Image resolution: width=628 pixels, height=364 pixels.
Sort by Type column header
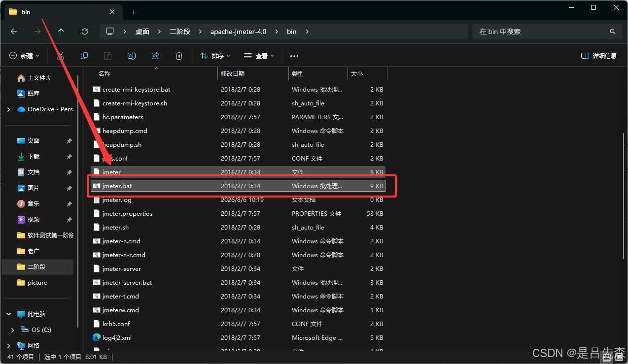point(318,74)
